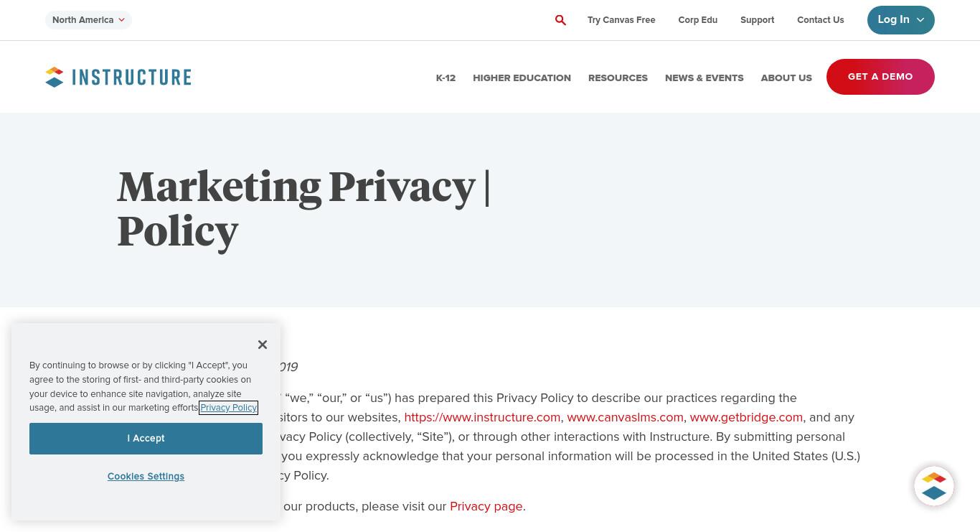This screenshot has height=532, width=980.
Task: Click the Get a Demo button
Action: 880,77
